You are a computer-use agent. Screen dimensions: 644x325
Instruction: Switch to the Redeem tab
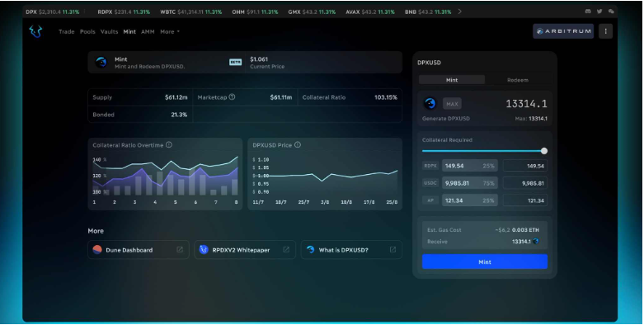518,80
